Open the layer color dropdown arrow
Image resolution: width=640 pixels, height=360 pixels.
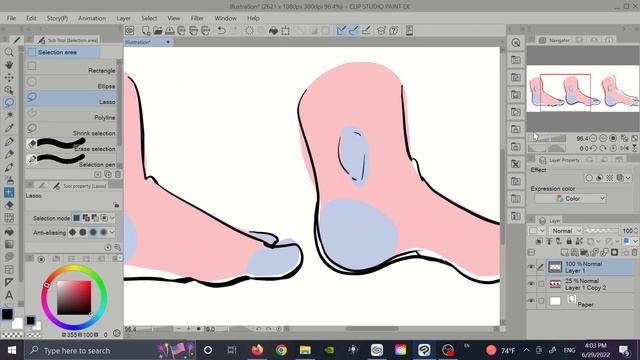pyautogui.click(x=635, y=241)
